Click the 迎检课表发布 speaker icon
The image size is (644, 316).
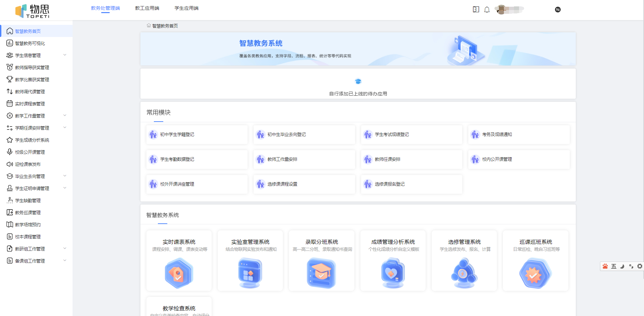tap(9, 164)
